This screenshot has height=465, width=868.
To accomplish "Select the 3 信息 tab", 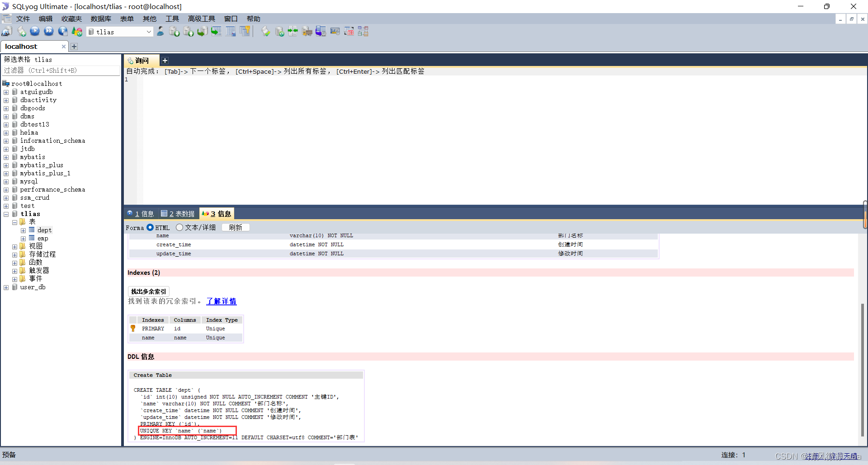I will click(x=217, y=214).
